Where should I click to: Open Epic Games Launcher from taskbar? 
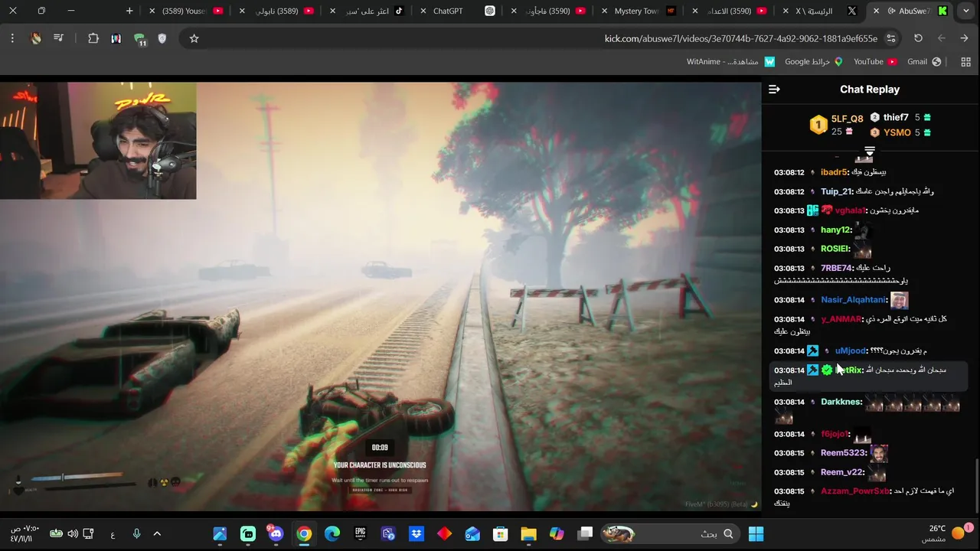coord(360,533)
